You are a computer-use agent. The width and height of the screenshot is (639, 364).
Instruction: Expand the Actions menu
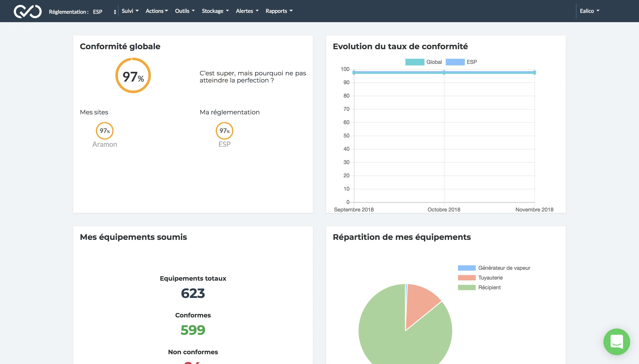(x=157, y=11)
